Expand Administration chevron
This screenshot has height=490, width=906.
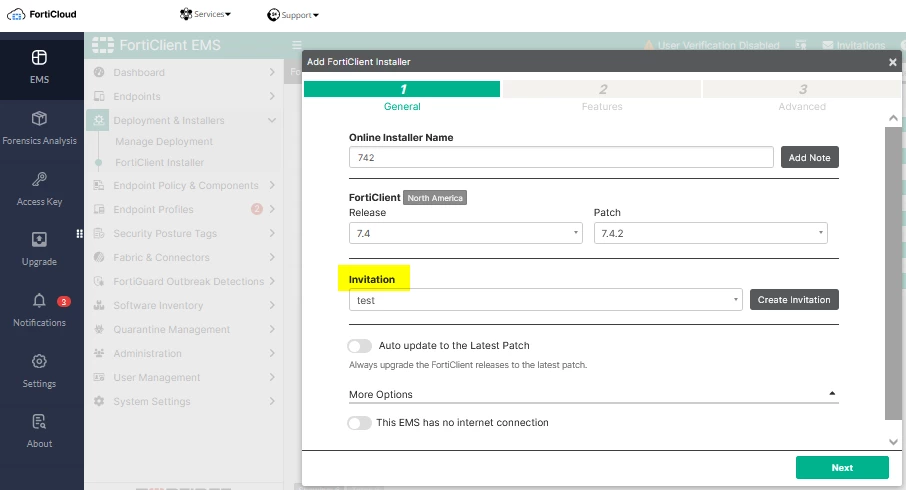[x=272, y=353]
